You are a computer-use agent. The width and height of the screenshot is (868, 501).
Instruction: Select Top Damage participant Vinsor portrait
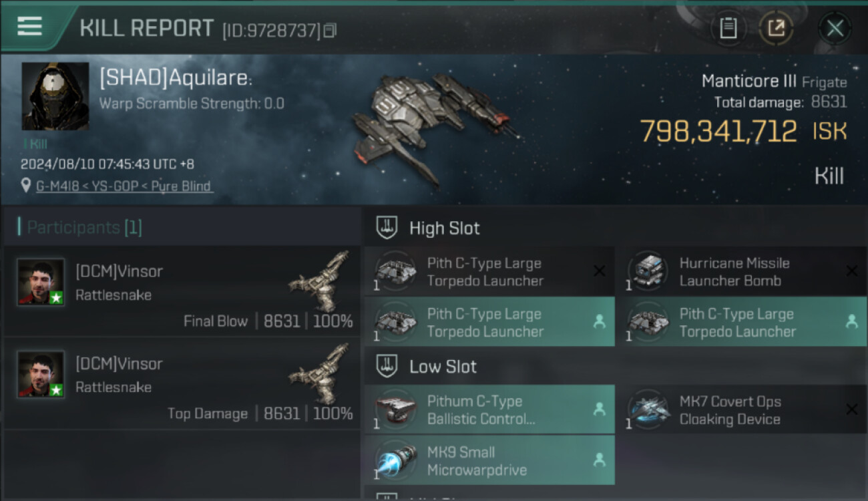(41, 375)
